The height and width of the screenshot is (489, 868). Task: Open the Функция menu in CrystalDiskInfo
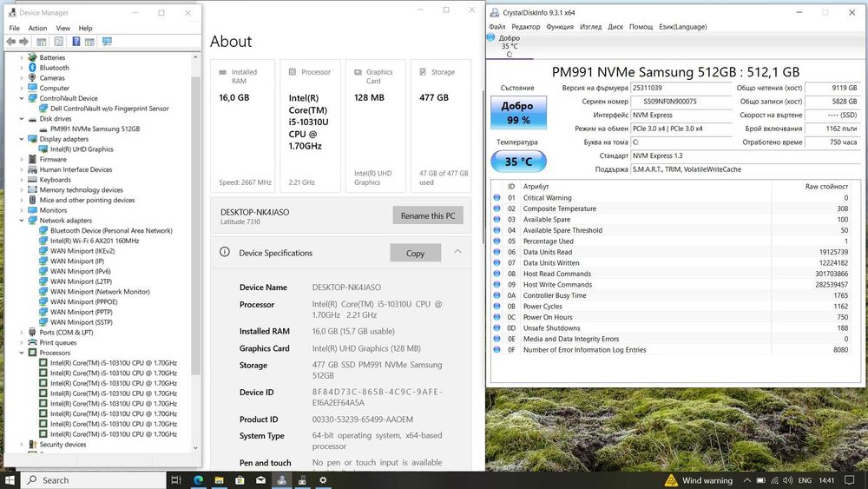click(560, 27)
